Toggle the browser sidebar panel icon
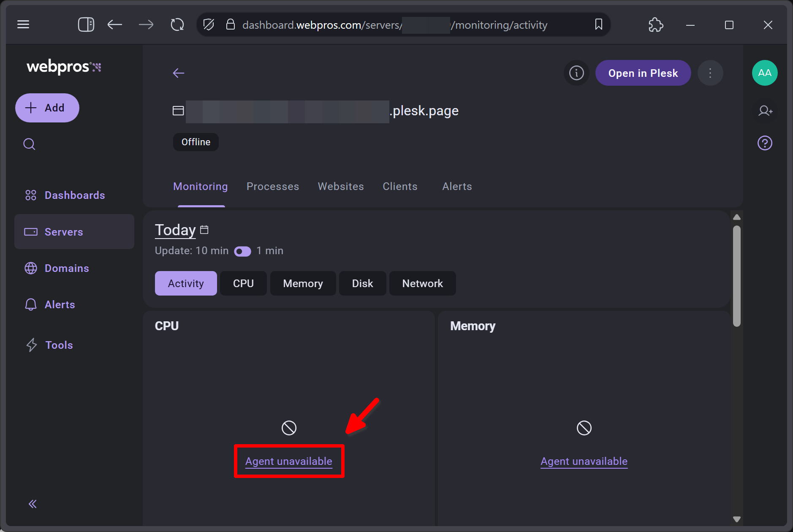Screen dimensions: 793x532 tap(86, 24)
